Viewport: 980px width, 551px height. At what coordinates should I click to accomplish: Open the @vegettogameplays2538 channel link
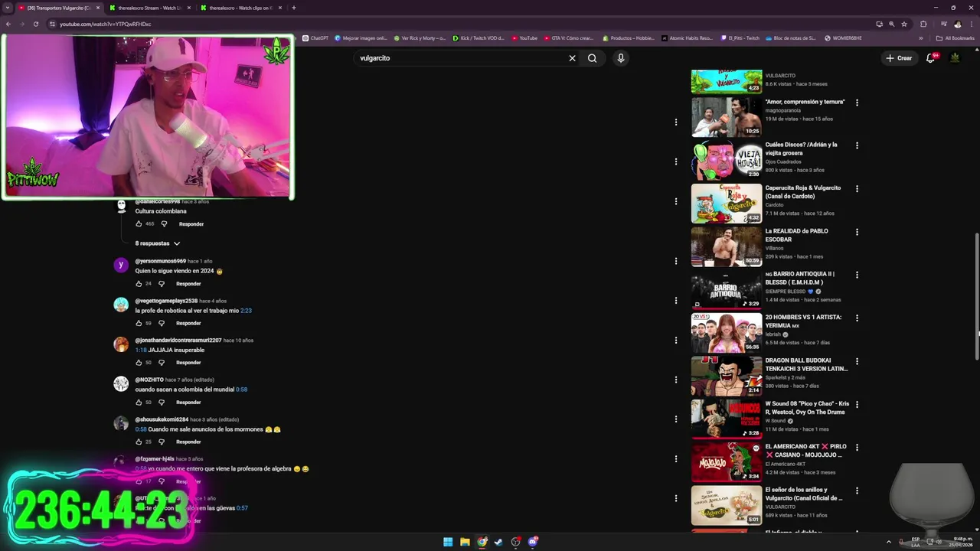[166, 301]
